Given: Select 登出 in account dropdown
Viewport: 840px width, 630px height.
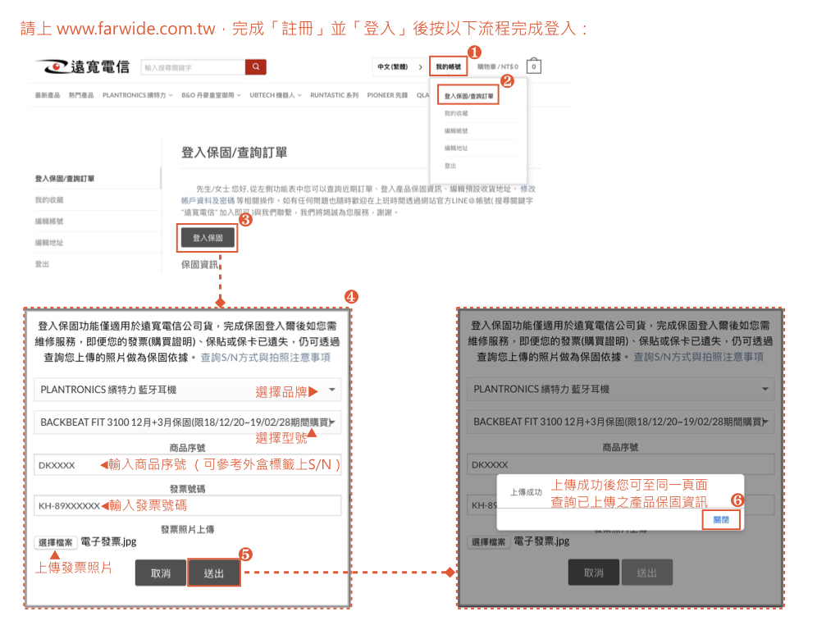Looking at the screenshot, I should point(450,166).
